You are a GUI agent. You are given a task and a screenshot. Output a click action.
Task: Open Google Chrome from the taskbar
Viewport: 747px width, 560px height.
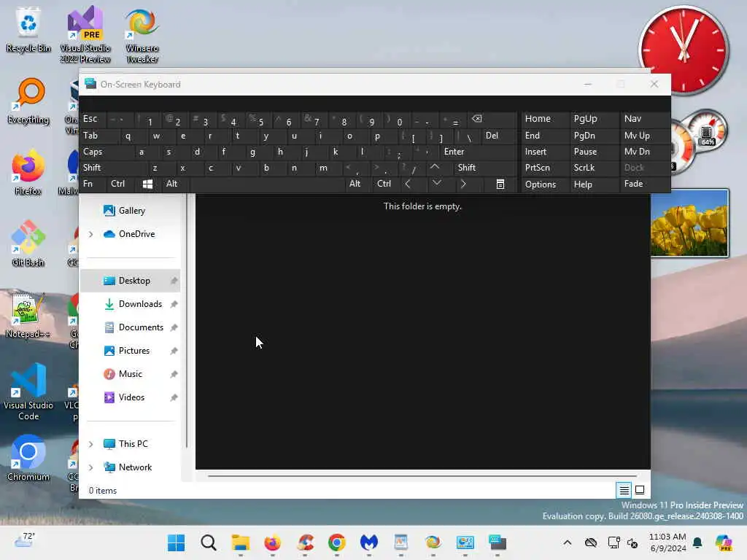[337, 542]
